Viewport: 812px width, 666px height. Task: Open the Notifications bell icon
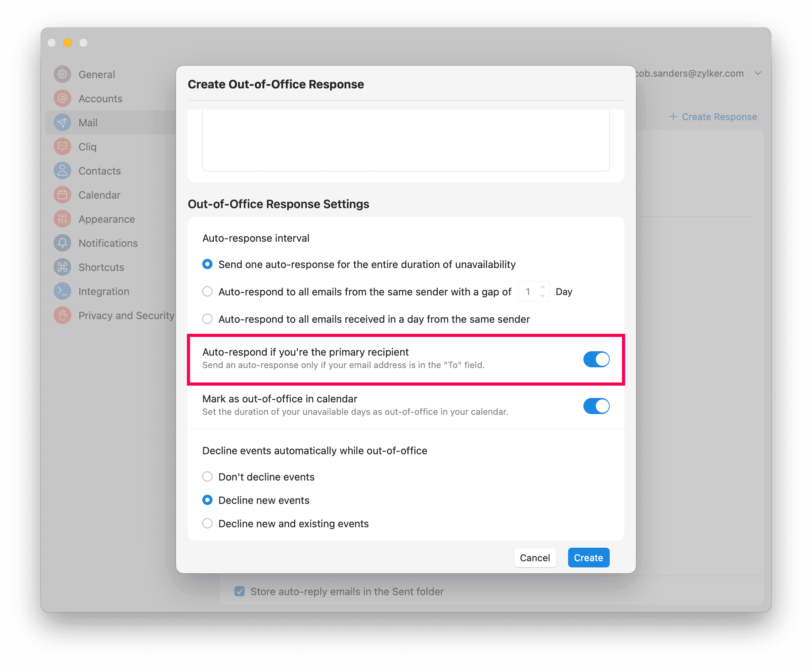(62, 243)
